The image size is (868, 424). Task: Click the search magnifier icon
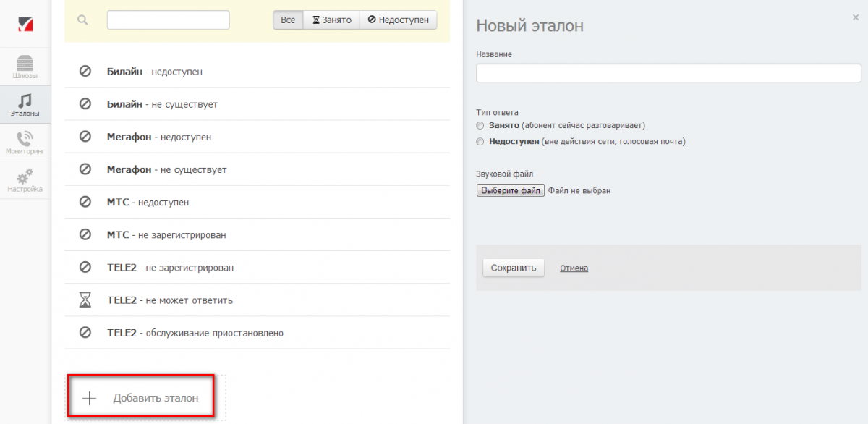[82, 20]
